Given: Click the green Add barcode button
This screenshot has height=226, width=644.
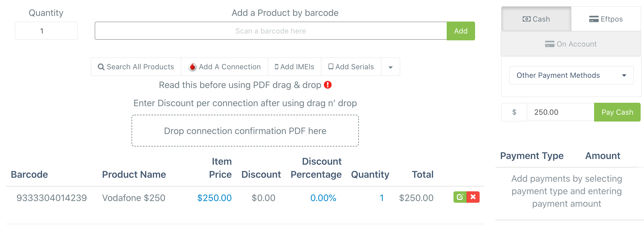Looking at the screenshot, I should click(461, 31).
